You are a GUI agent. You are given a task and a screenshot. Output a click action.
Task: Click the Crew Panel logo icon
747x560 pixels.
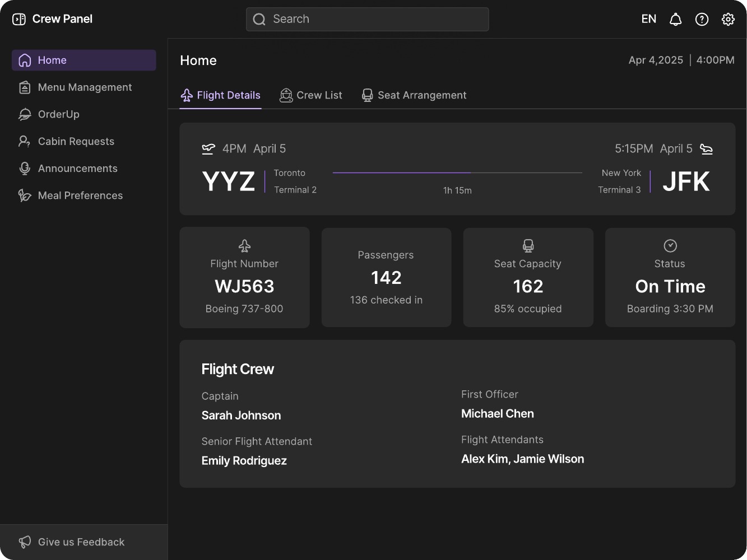click(19, 19)
